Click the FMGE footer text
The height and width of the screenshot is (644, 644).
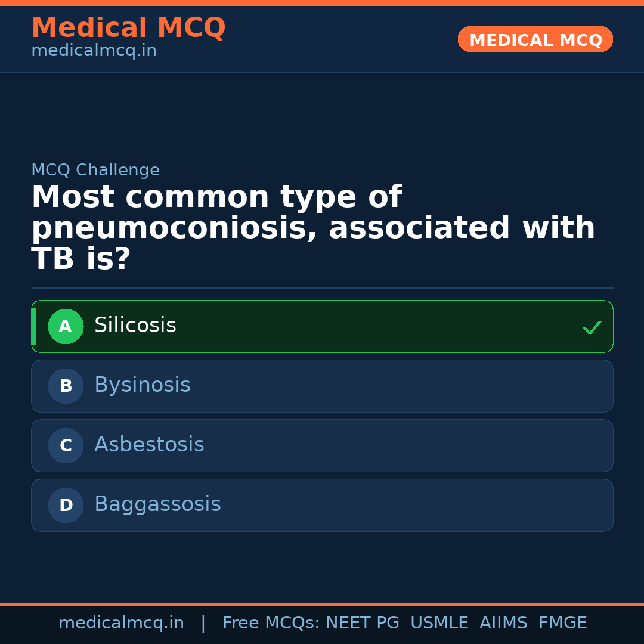(x=563, y=623)
